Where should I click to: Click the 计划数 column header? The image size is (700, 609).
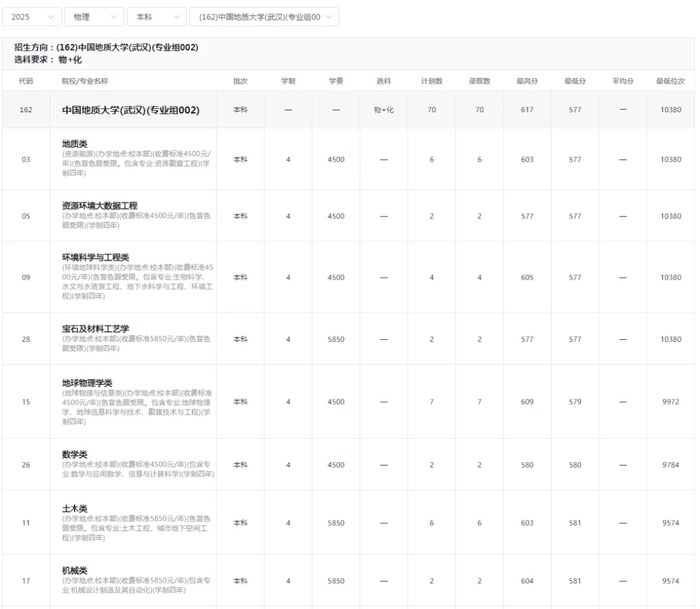[432, 81]
